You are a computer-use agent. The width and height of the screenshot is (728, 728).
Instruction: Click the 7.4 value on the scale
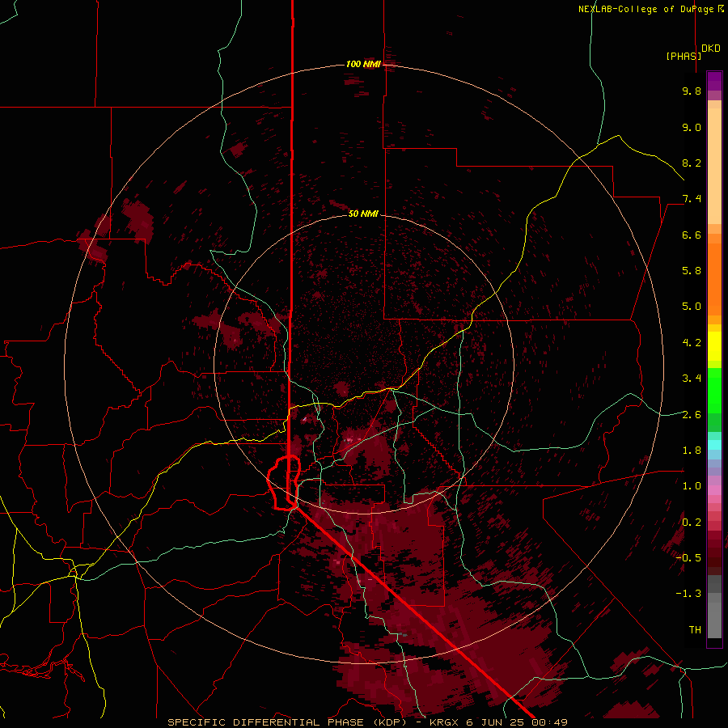coord(692,199)
